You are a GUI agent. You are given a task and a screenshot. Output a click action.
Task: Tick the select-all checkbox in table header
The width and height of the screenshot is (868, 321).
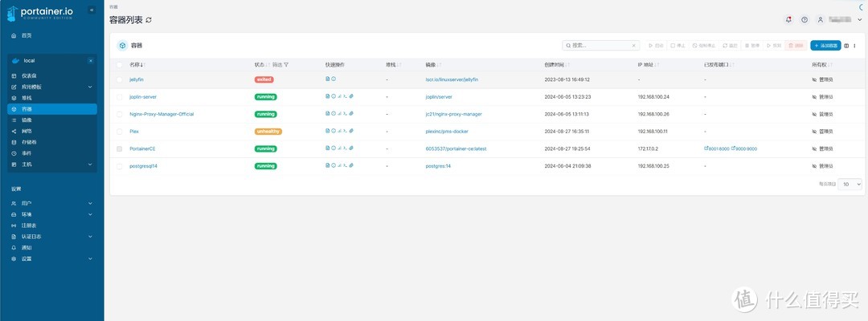tap(119, 65)
